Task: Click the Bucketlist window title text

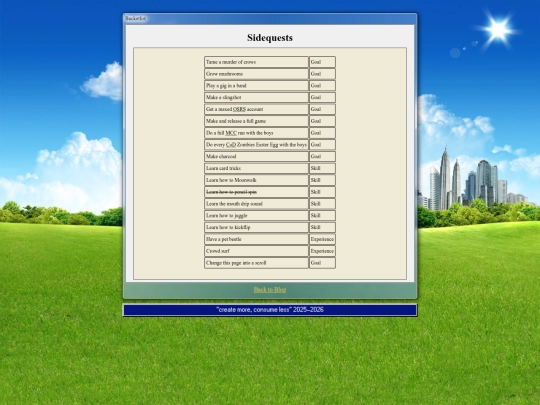Action: click(x=136, y=19)
